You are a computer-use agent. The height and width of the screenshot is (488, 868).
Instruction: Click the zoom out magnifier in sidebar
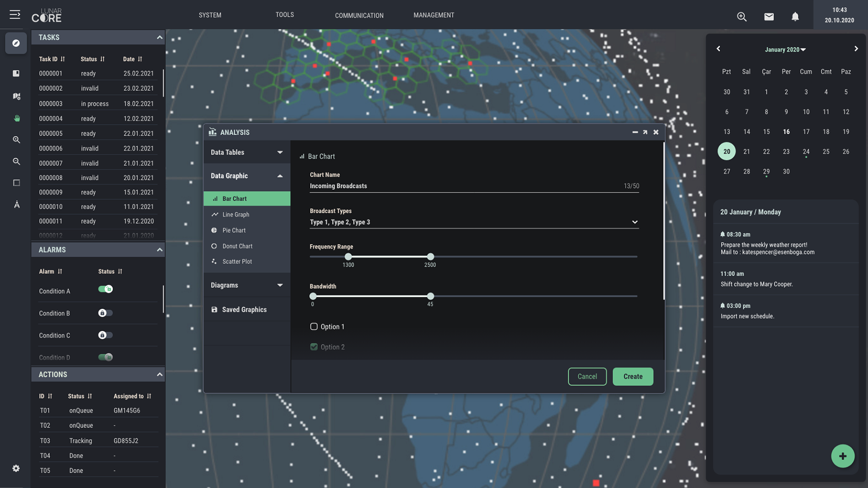[16, 161]
